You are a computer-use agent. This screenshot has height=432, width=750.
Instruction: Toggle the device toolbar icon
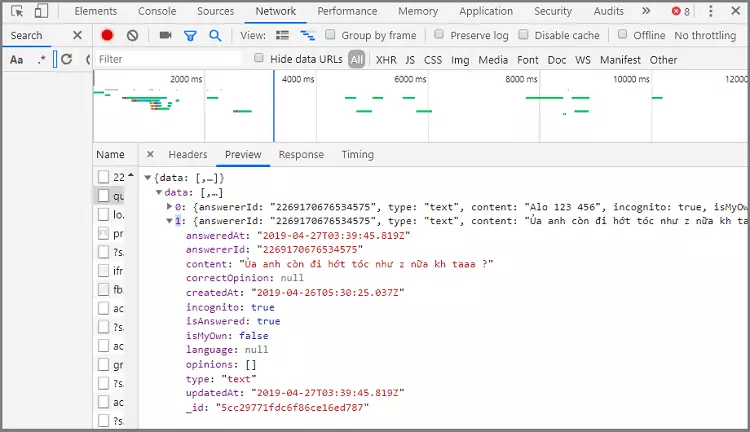(41, 11)
